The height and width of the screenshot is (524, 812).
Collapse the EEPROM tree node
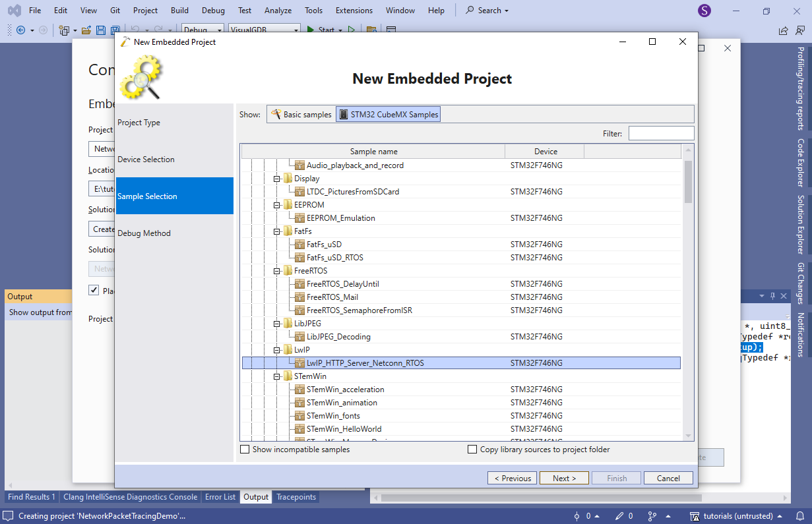coord(277,205)
